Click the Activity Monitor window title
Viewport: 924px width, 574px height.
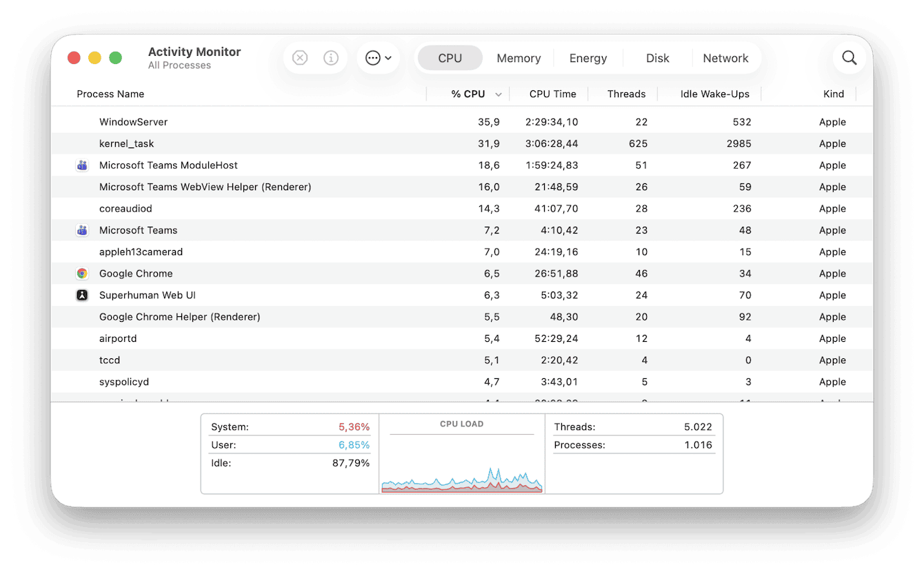[x=194, y=52]
